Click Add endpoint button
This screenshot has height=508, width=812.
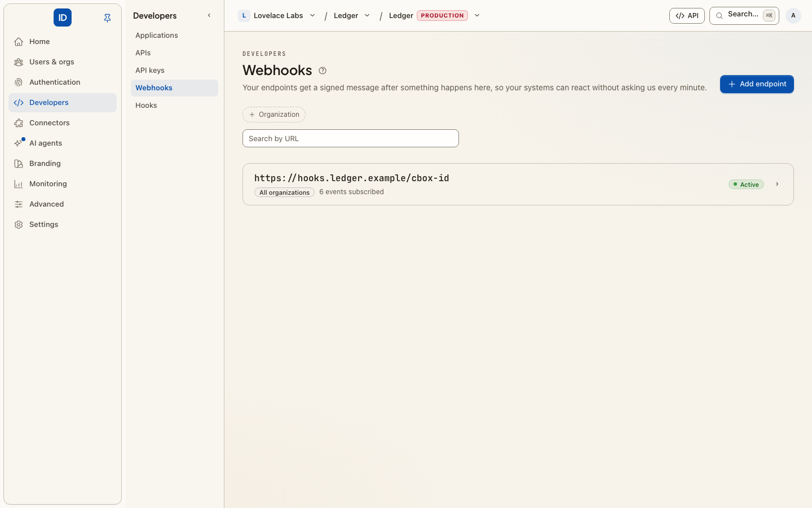tap(757, 84)
